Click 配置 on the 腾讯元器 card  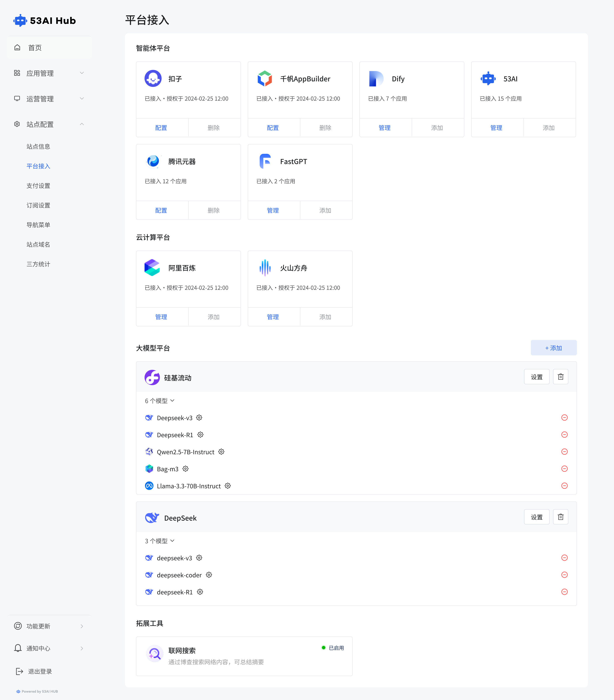[x=161, y=210]
